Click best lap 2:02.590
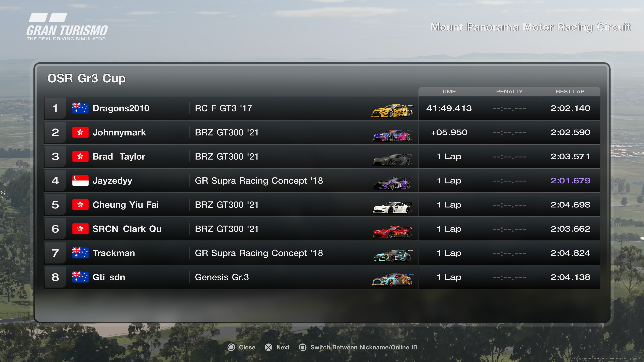The width and height of the screenshot is (644, 362). [x=570, y=132]
